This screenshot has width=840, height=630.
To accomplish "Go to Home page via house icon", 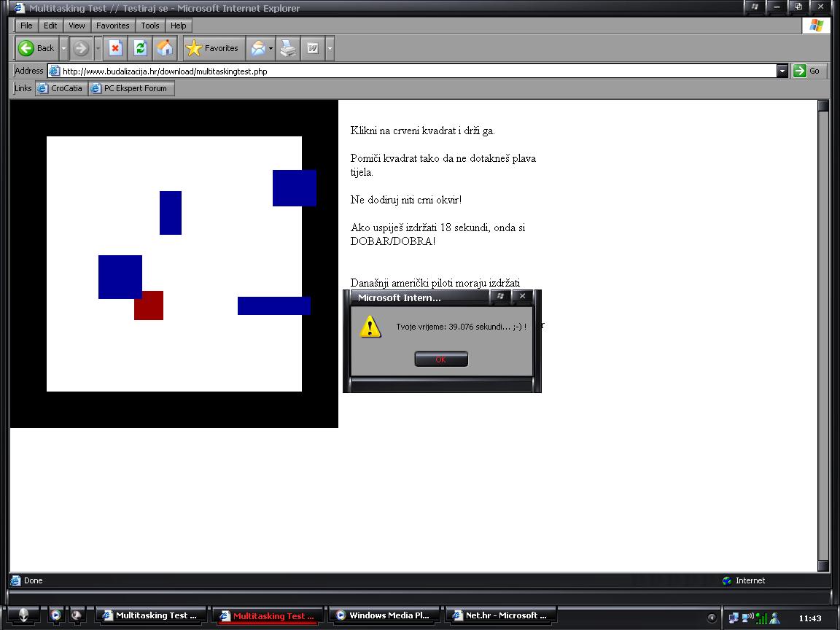I will pos(166,48).
